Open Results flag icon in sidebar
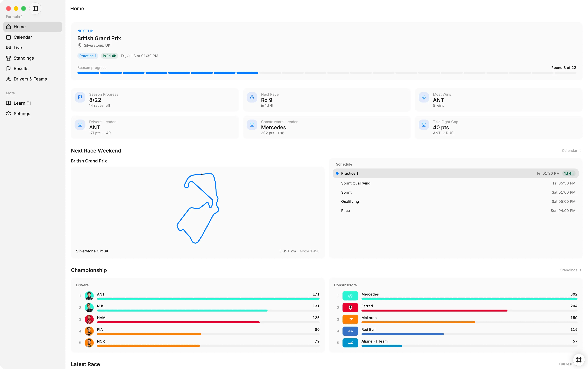Screen dimensions: 588x369 tap(8, 69)
